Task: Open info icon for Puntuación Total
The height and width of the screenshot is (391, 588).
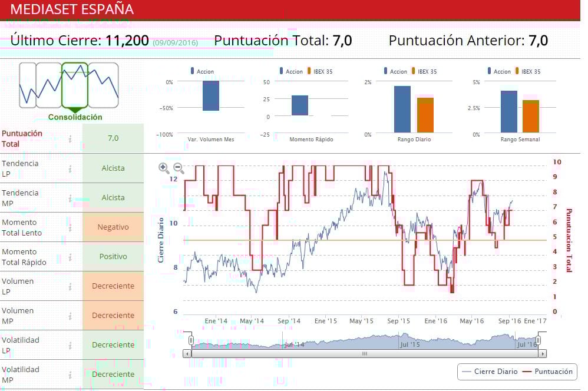Action: (x=70, y=139)
